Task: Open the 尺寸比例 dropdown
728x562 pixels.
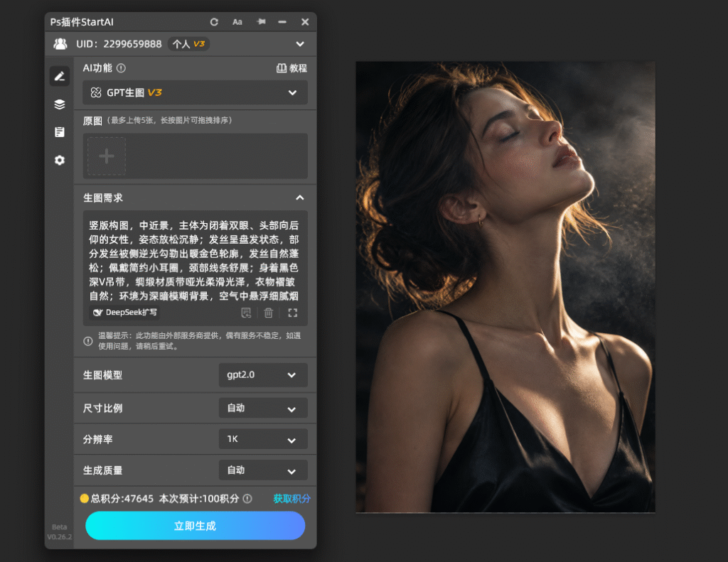Action: pos(263,409)
